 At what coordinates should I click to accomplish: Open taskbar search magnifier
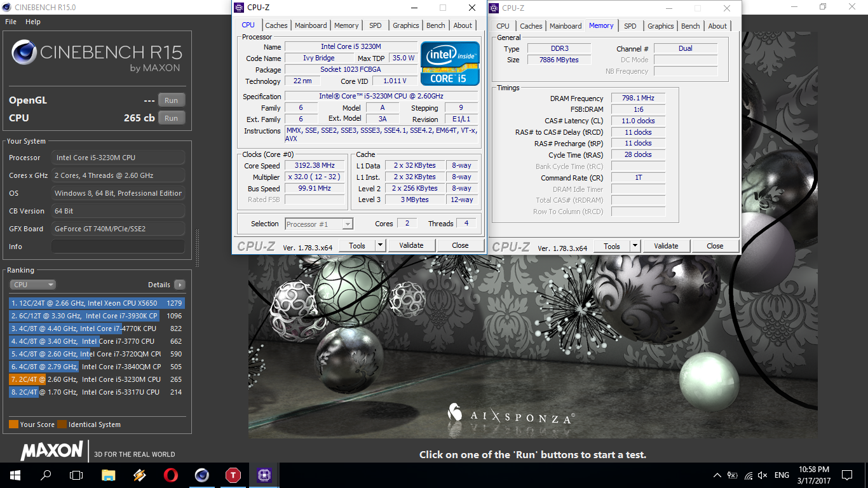tap(46, 475)
